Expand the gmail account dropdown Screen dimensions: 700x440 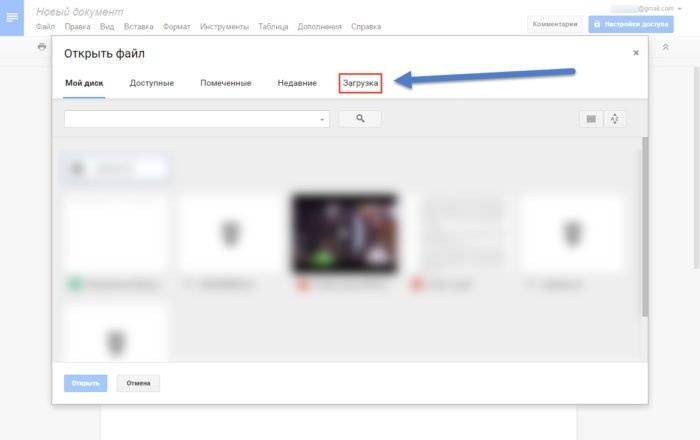pos(679,8)
